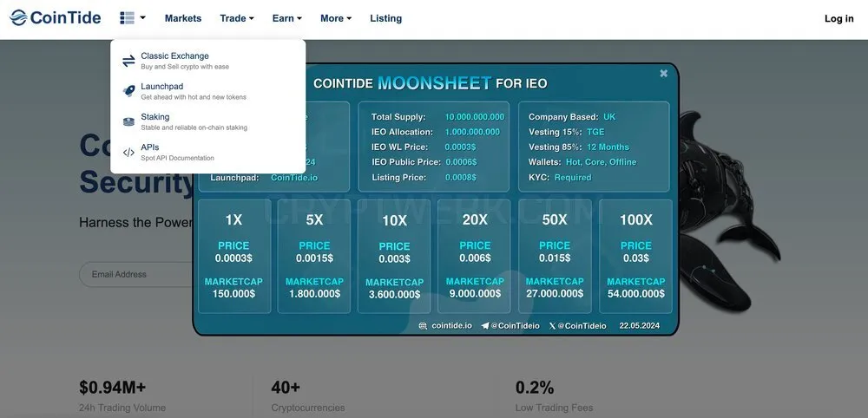The height and width of the screenshot is (418, 868).
Task: Click the Launchpad rocket icon
Action: point(128,91)
